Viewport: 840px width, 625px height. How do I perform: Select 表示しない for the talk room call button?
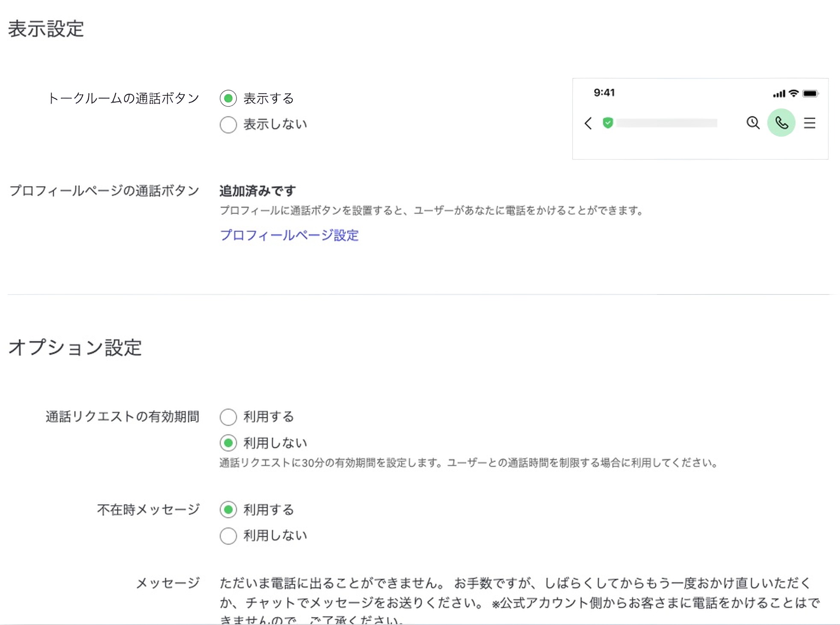228,124
